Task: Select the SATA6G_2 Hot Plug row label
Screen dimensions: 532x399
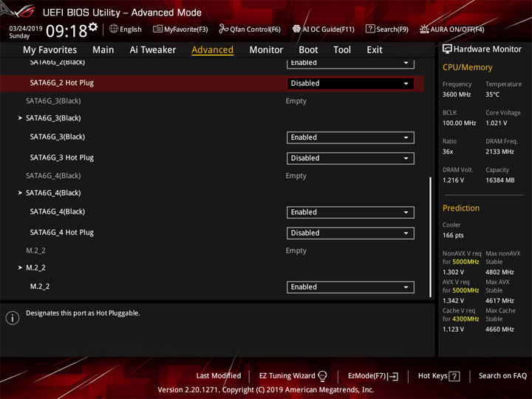Action: 62,83
